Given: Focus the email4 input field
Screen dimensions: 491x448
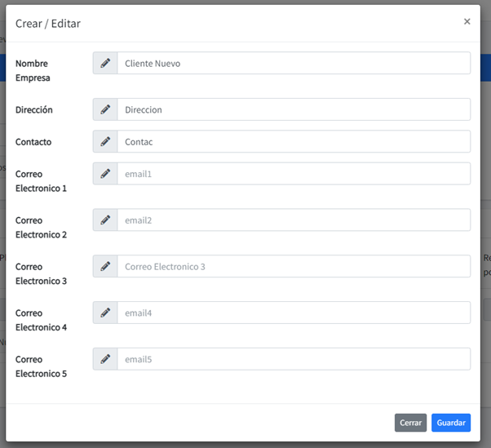Looking at the screenshot, I should click(294, 313).
